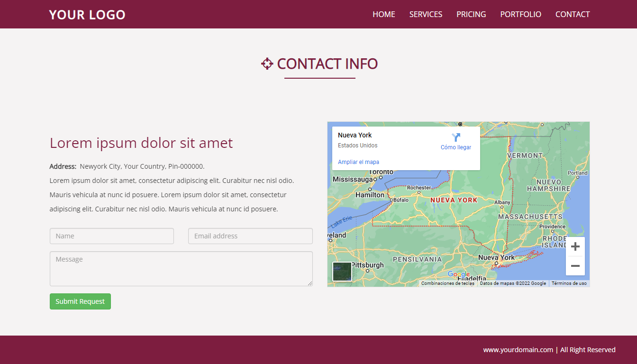
Task: Click inside the Message text area
Action: tap(181, 269)
